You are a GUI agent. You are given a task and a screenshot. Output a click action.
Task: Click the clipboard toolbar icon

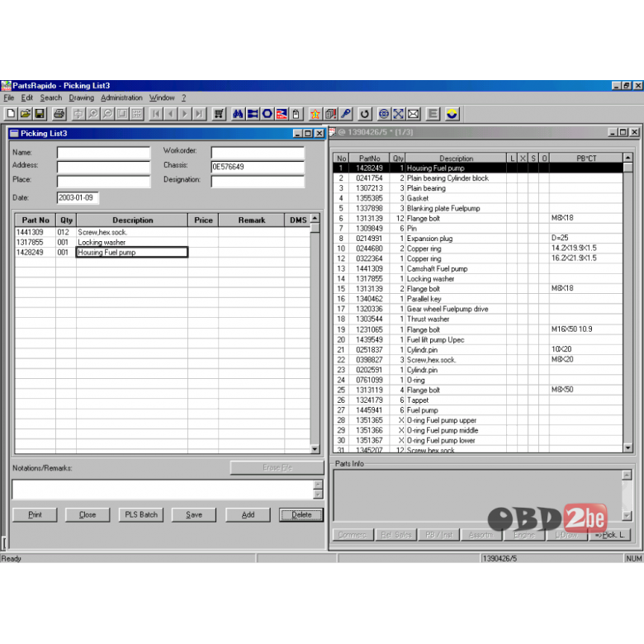tap(296, 114)
